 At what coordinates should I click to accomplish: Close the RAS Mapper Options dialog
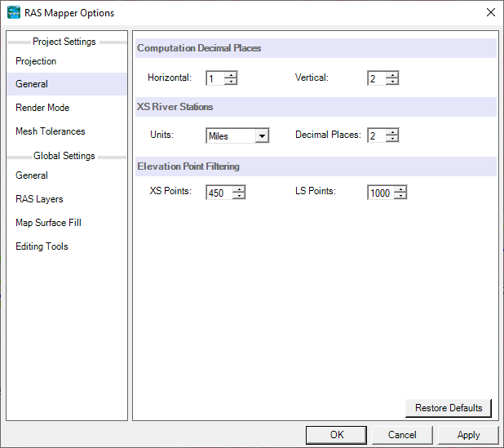tap(490, 12)
